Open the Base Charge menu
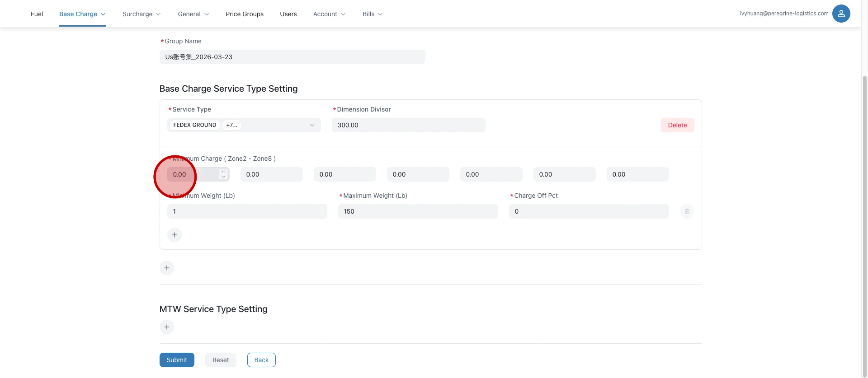Image resolution: width=868 pixels, height=378 pixels. tap(82, 14)
